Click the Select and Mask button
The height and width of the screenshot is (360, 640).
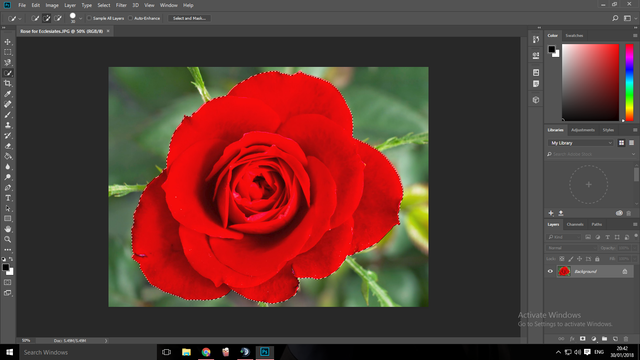click(189, 18)
